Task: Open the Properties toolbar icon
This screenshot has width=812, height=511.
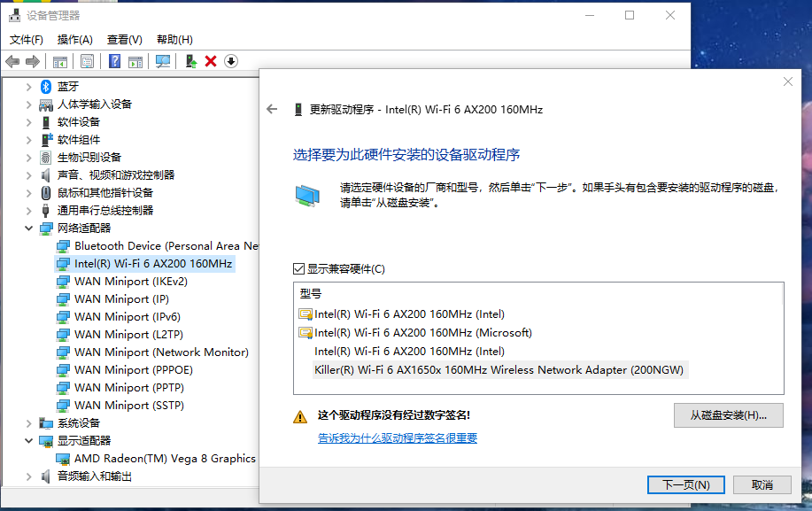Action: point(87,62)
